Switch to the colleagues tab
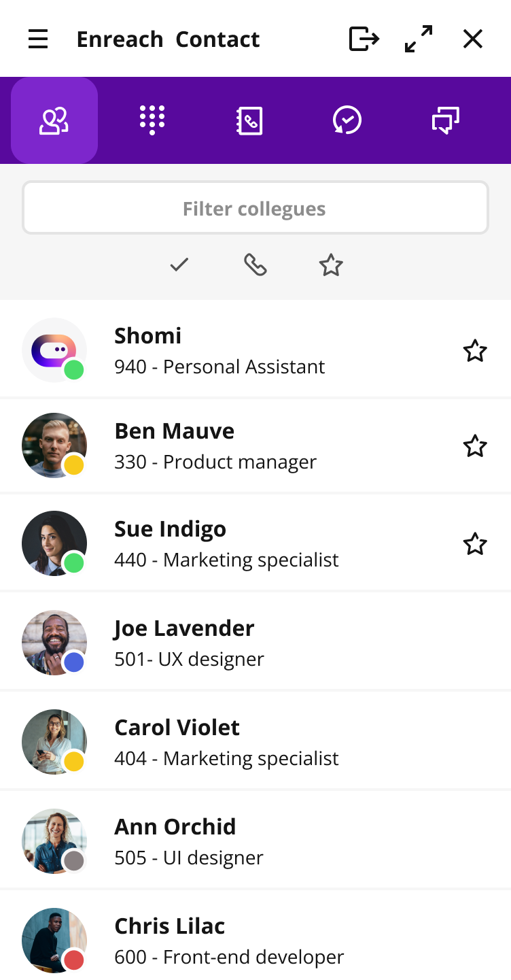Image resolution: width=511 pixels, height=980 pixels. [x=54, y=121]
